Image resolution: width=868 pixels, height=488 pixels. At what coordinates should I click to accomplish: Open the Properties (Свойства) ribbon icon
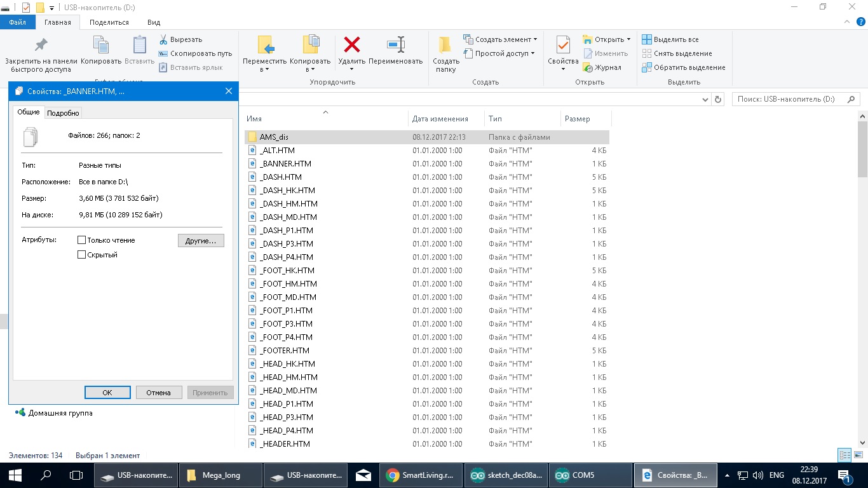pos(563,45)
